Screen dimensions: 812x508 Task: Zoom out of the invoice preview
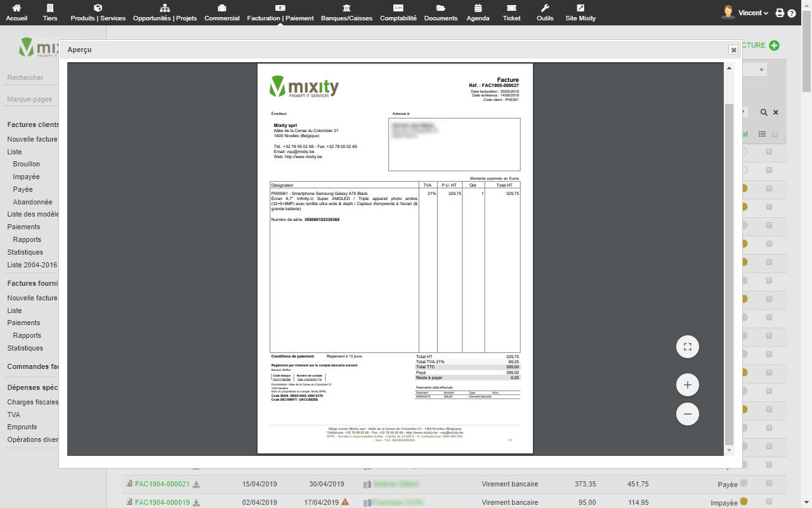687,414
